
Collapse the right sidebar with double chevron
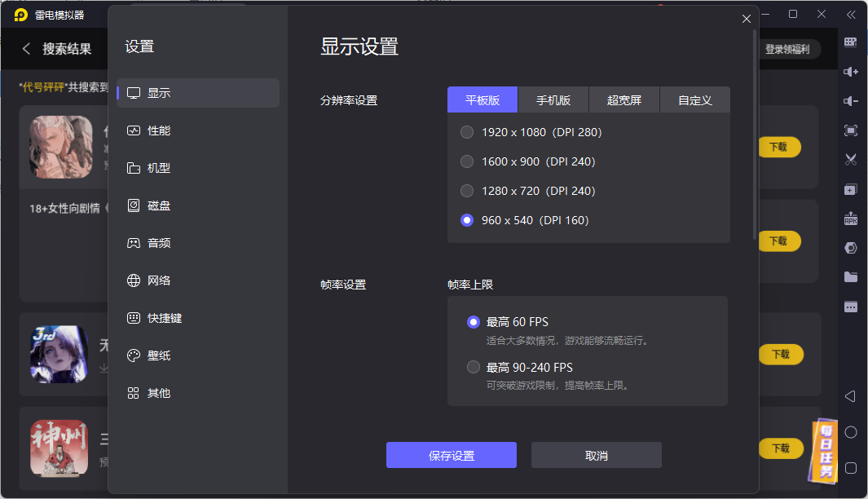pyautogui.click(x=850, y=15)
